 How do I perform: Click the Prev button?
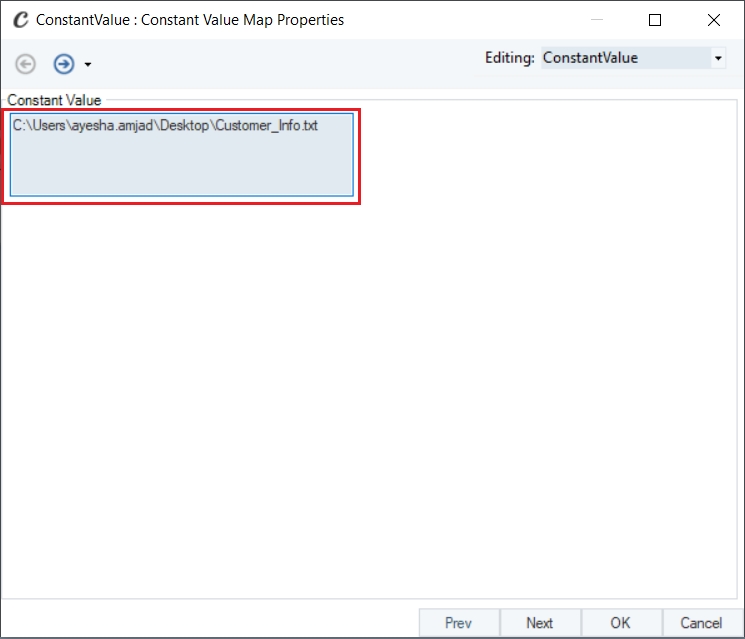tap(458, 622)
